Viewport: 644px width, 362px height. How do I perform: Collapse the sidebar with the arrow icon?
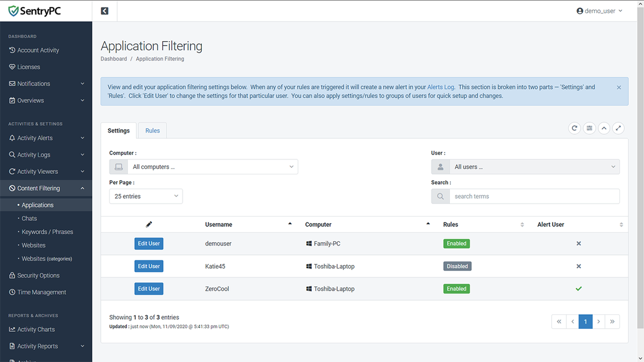105,11
